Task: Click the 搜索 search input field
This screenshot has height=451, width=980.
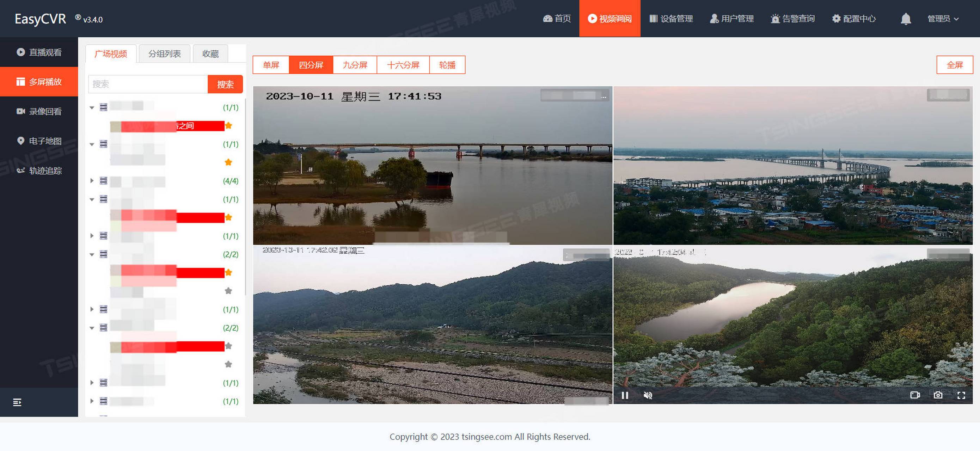Action: (x=148, y=84)
